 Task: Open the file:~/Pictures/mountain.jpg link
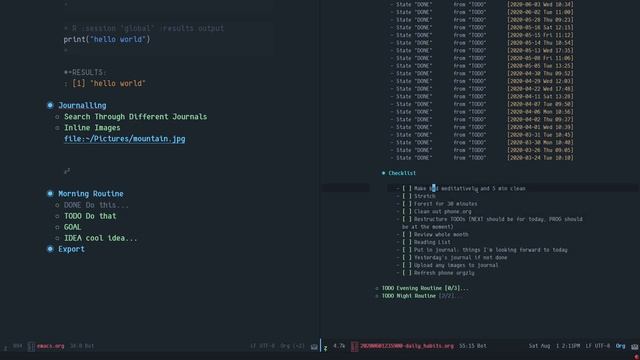coord(124,139)
